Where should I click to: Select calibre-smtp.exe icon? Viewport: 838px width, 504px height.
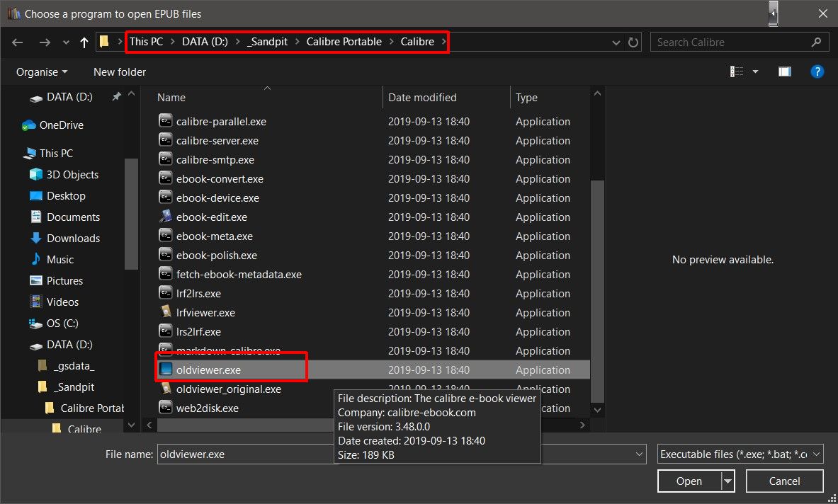[166, 159]
